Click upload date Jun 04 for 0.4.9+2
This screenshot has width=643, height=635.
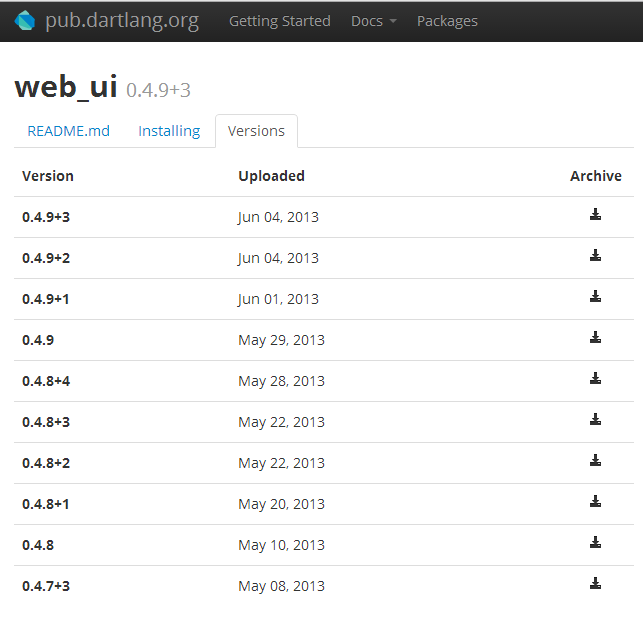278,258
